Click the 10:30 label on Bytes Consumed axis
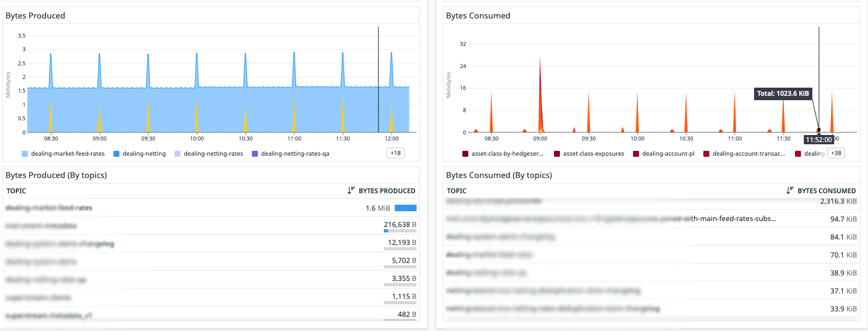Screen dimensions: 868x331 click(686, 138)
